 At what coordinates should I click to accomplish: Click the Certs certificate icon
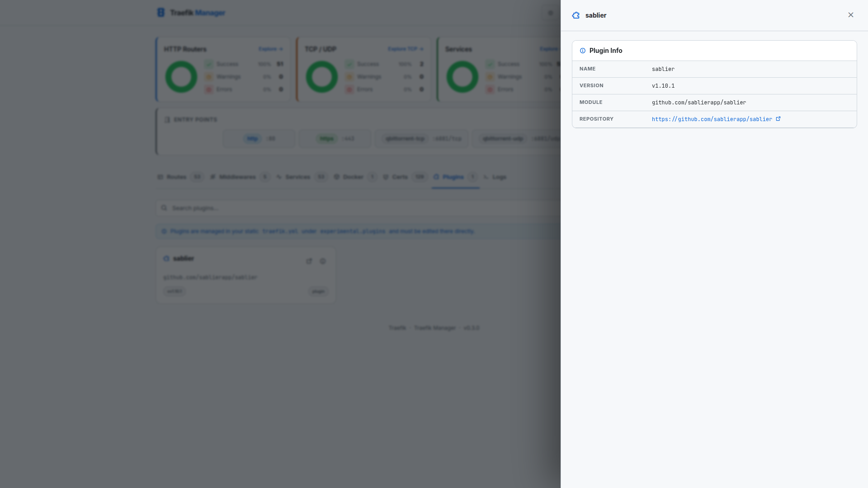click(386, 177)
